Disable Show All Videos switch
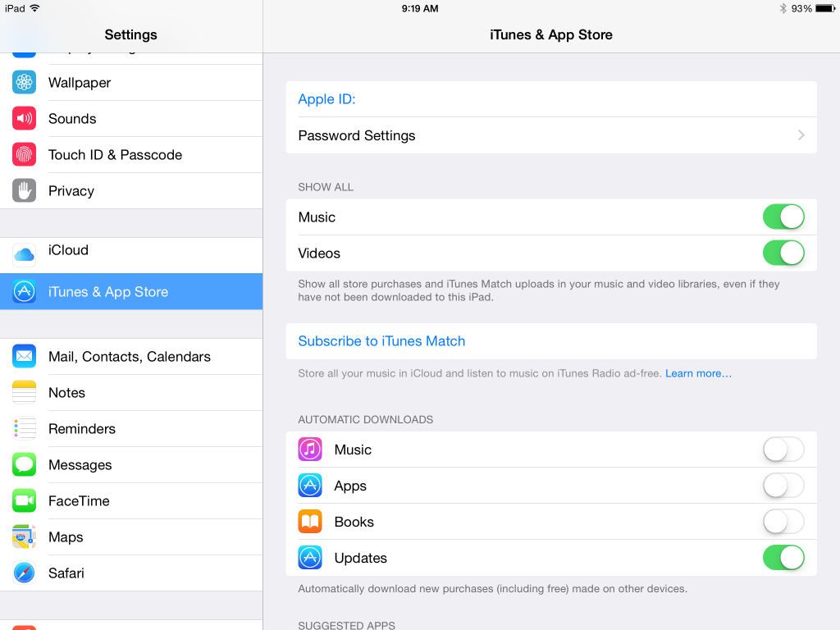Viewport: 840px width, 630px height. 783,253
